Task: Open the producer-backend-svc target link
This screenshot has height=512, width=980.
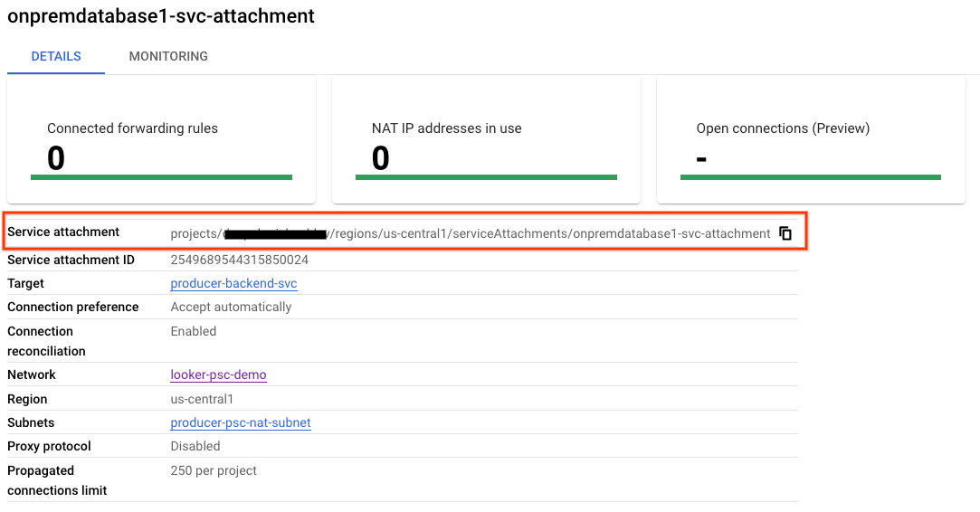Action: 233,283
